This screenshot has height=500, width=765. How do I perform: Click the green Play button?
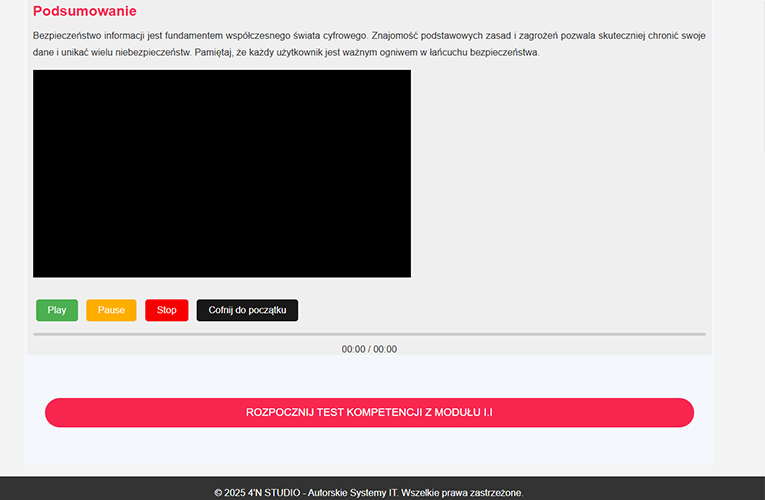[57, 310]
